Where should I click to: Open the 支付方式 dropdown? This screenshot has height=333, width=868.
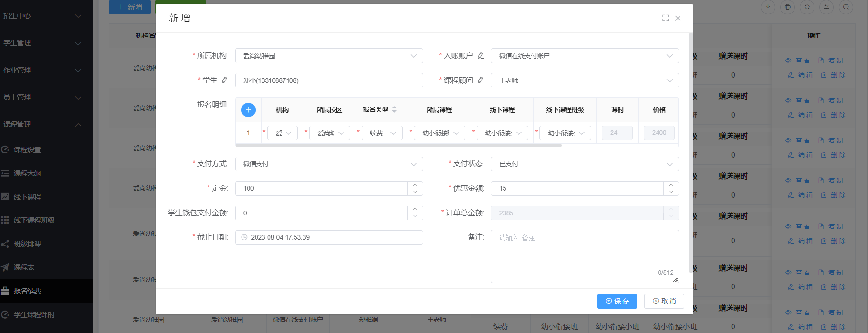(x=329, y=164)
